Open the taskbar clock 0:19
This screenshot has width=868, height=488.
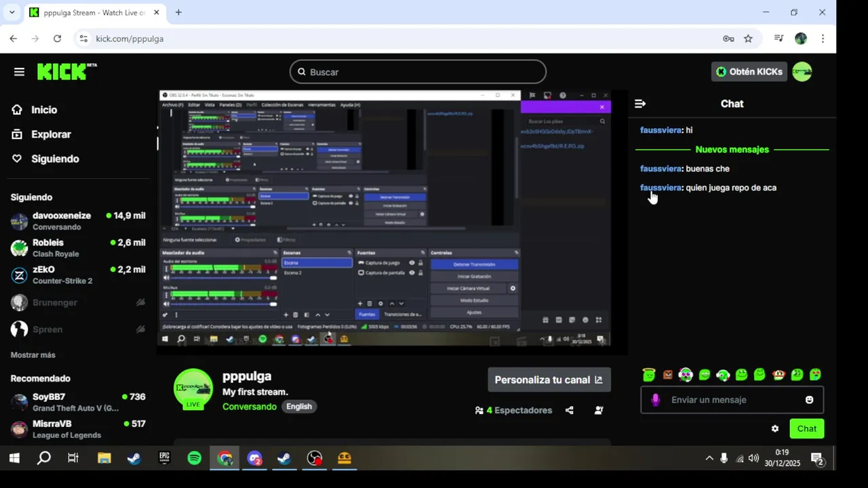click(782, 458)
